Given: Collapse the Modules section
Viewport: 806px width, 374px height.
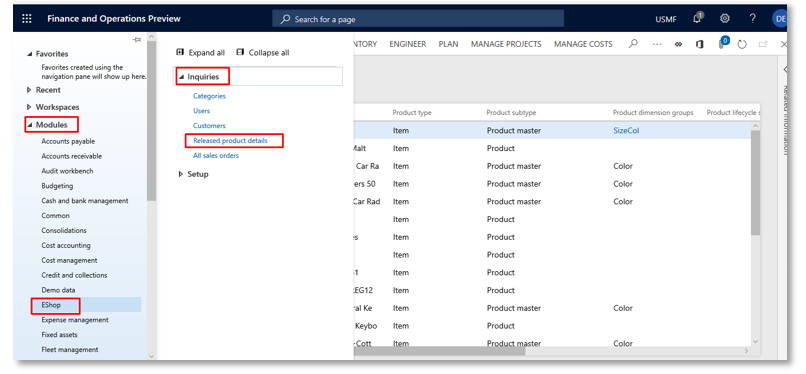Looking at the screenshot, I should [x=30, y=125].
